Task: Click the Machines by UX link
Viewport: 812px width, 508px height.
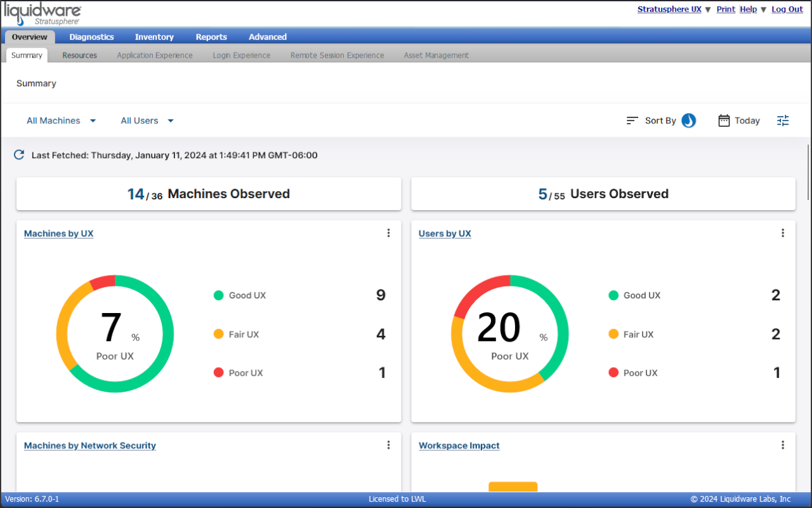Action: tap(58, 233)
